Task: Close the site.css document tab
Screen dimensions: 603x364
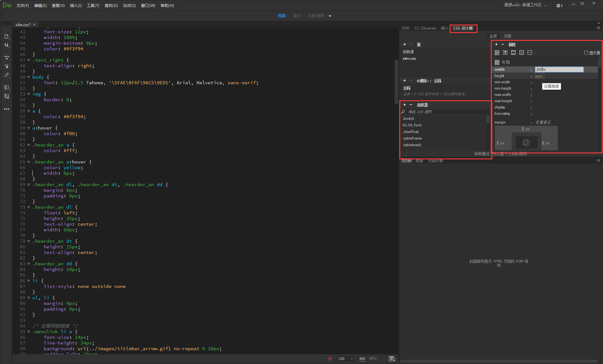Action: pos(34,25)
